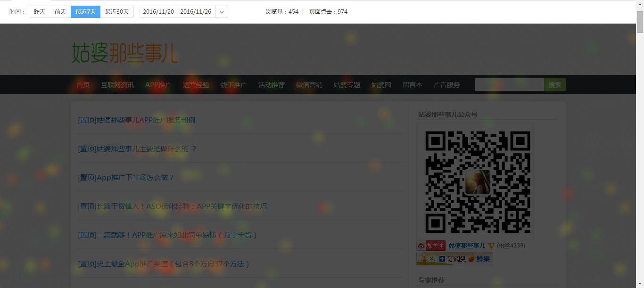Click the 页面点击：974 statistic

[x=328, y=12]
